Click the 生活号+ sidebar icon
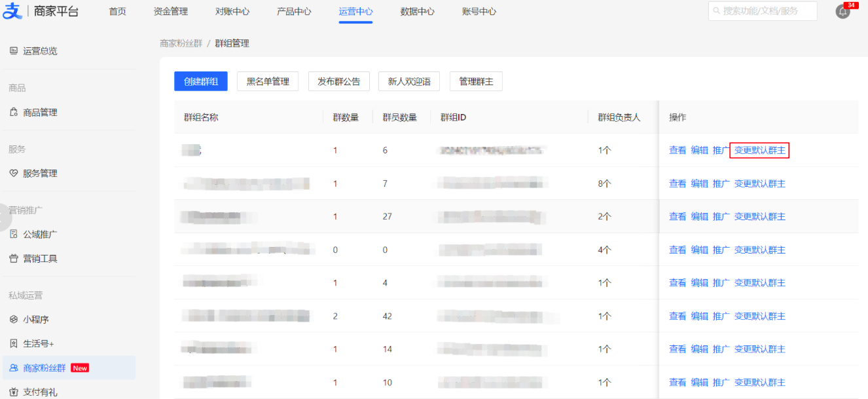 tap(14, 343)
